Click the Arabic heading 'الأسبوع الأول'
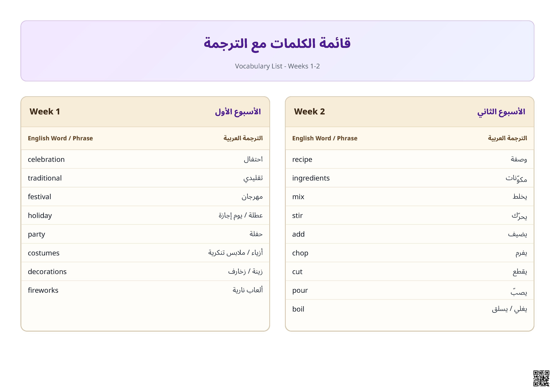This screenshot has height=392, width=555. [x=238, y=112]
